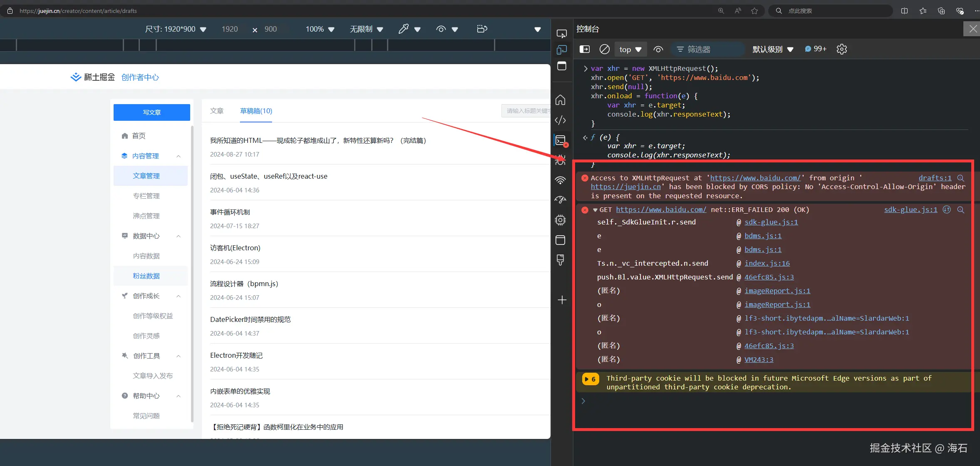The image size is (980, 466).
Task: Collapse the GET request stack trace
Action: pyautogui.click(x=595, y=210)
